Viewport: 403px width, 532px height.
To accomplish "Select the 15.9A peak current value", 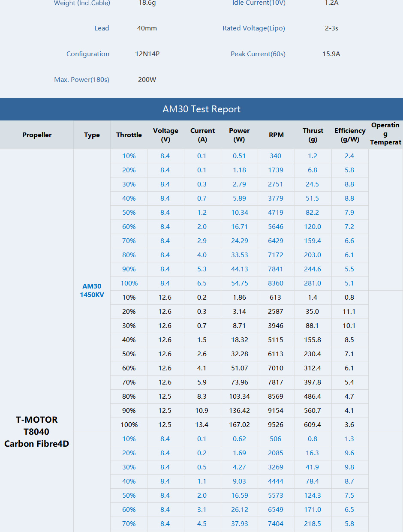I will (x=331, y=54).
